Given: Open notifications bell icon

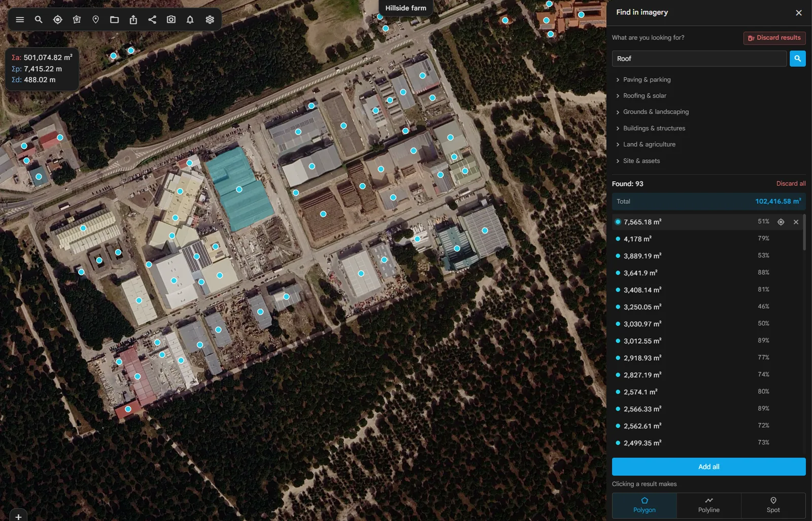Looking at the screenshot, I should [190, 19].
